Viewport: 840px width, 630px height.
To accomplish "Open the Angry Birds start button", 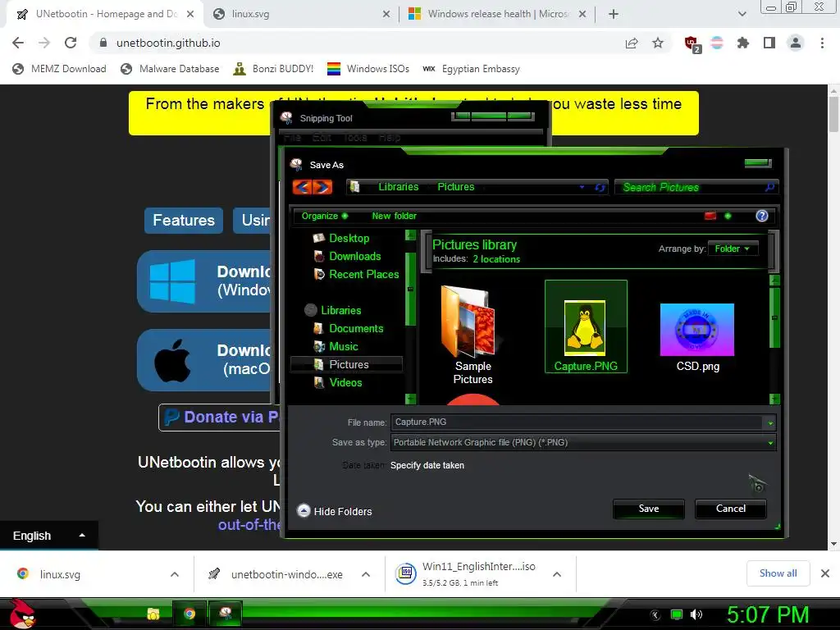I will [22, 614].
